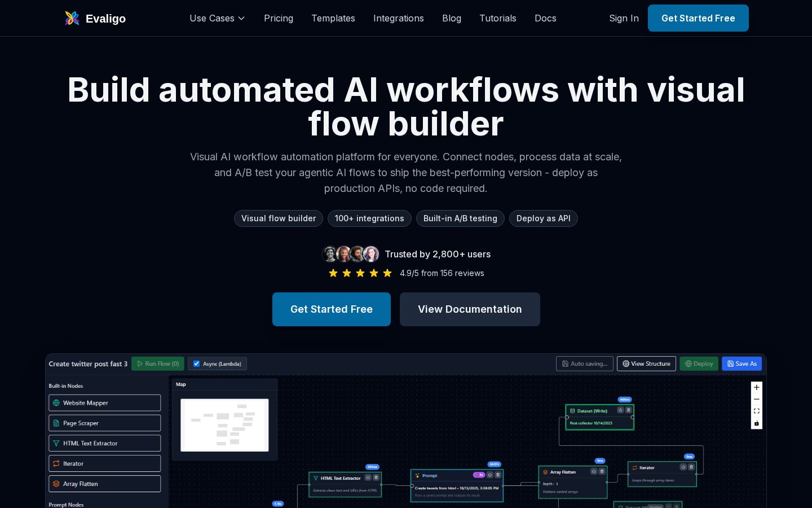Select the Website Mapper node globe icon
812x508 pixels.
pos(56,403)
